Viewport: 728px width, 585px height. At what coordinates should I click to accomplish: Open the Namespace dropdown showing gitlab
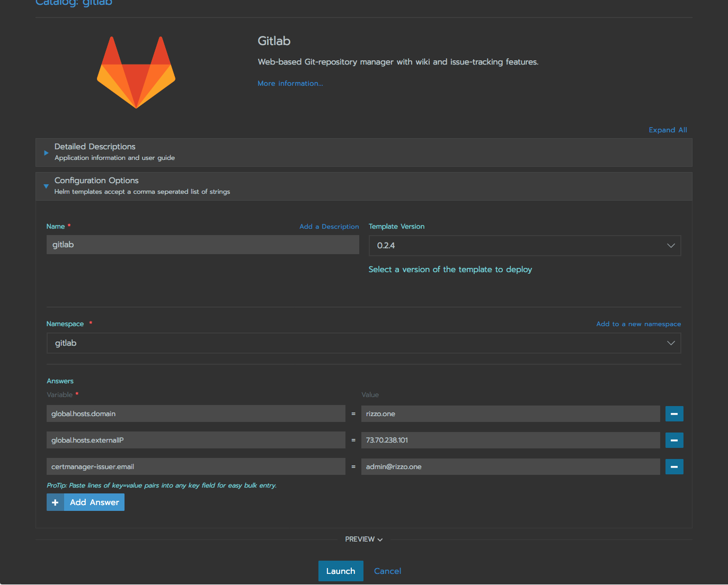(x=364, y=343)
